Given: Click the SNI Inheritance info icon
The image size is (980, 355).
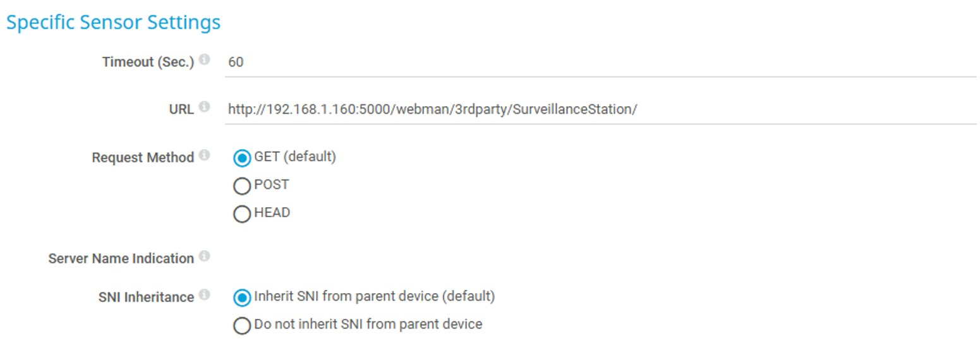Looking at the screenshot, I should (x=204, y=295).
